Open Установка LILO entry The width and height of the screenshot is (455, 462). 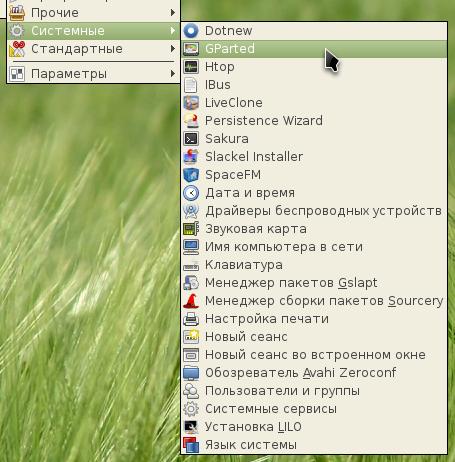tap(314, 427)
